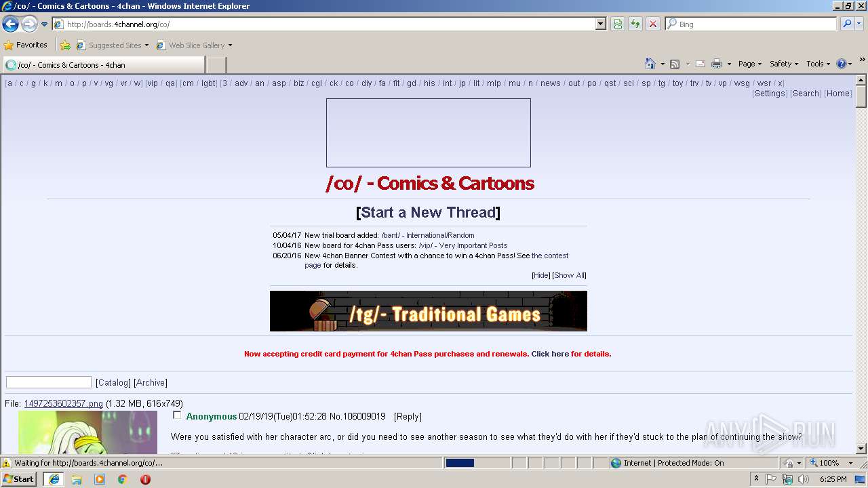868x488 pixels.
Task: Click Start a New Thread link
Action: click(429, 212)
